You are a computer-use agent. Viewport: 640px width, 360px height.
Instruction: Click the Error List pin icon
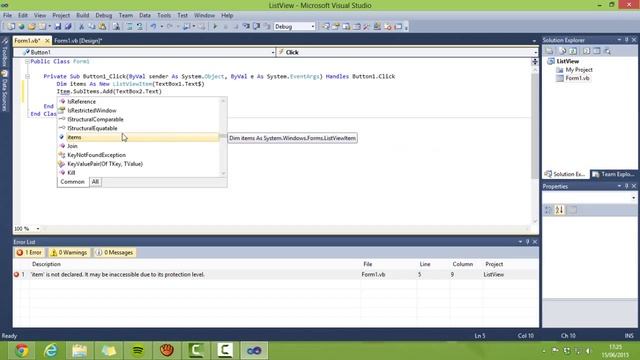[x=527, y=242]
